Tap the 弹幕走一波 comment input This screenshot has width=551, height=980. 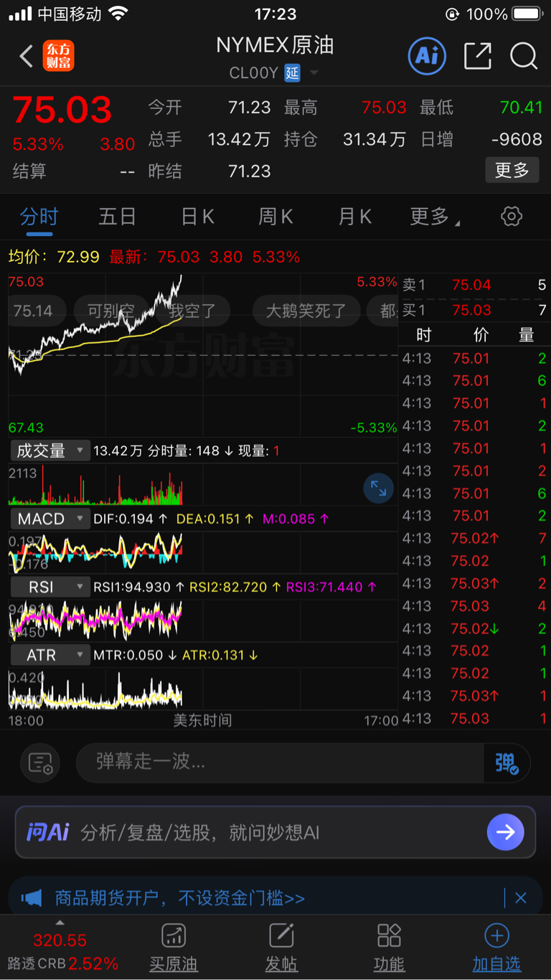point(280,763)
